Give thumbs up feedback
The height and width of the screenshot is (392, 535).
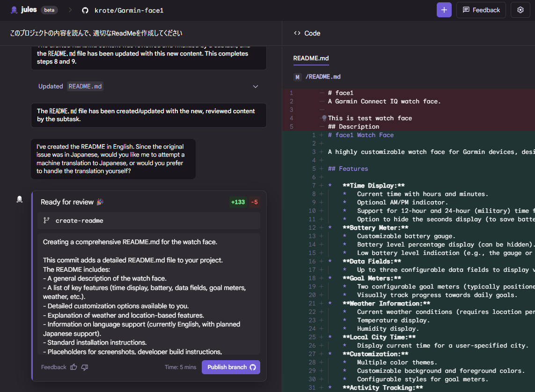(x=73, y=367)
